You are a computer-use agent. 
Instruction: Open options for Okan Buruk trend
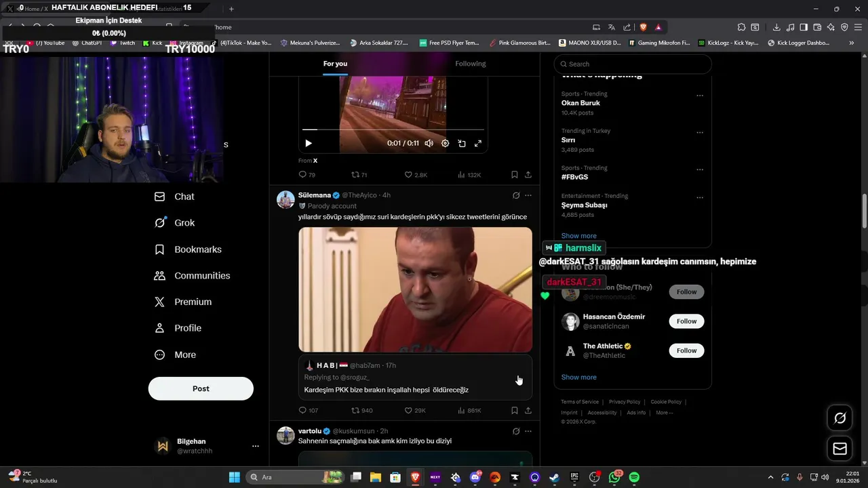coord(700,96)
